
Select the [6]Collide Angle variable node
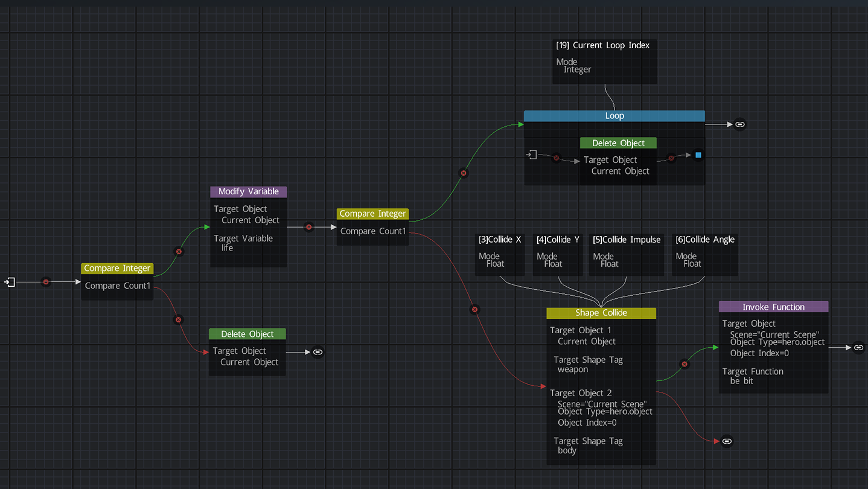(x=704, y=254)
